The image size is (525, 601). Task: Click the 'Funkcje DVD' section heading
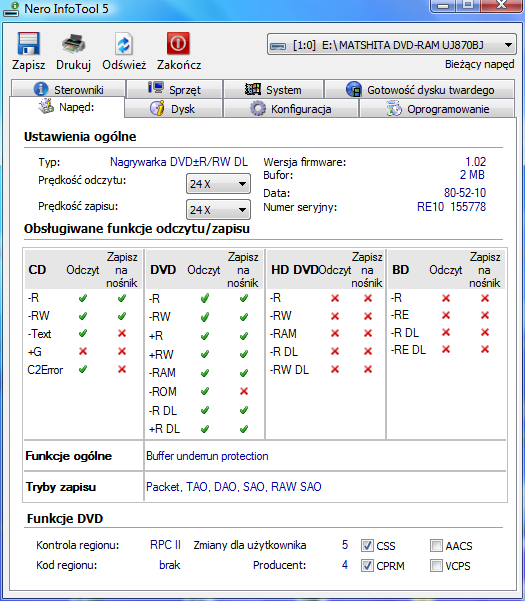click(65, 519)
